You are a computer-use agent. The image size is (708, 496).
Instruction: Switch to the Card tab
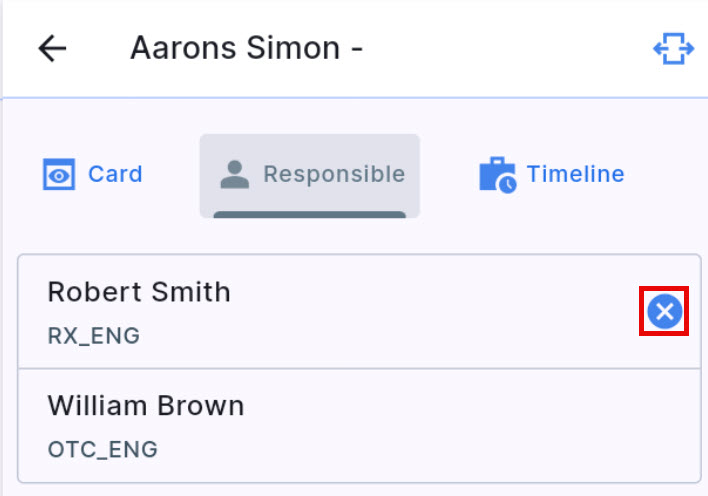93,175
